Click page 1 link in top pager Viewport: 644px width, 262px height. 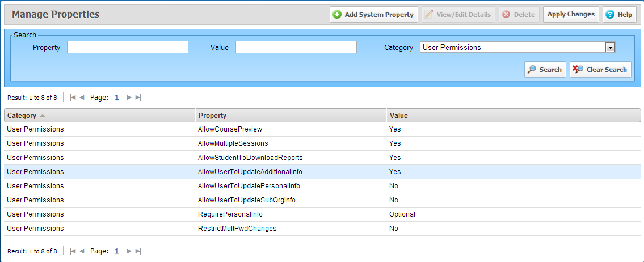click(x=117, y=98)
